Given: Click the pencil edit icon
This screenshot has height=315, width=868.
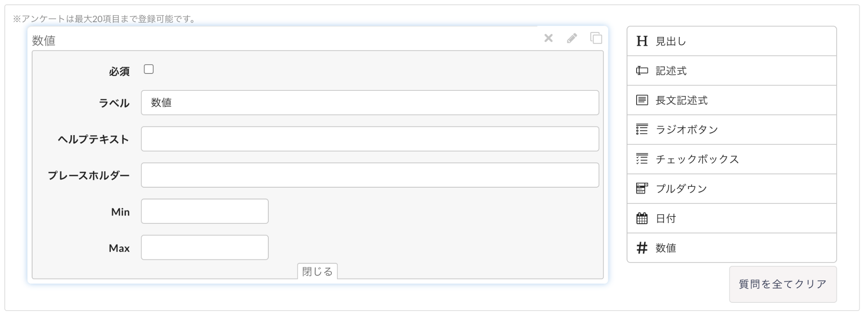Looking at the screenshot, I should [572, 38].
